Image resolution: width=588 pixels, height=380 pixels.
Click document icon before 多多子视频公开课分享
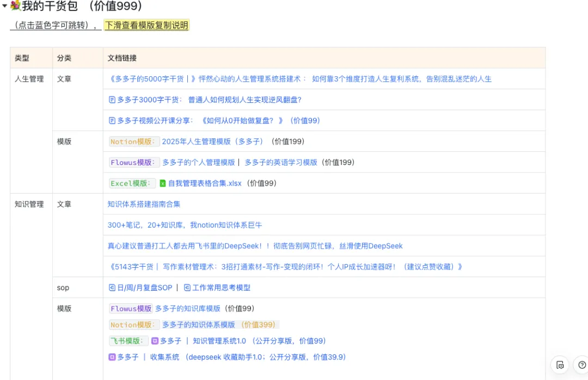(112, 120)
